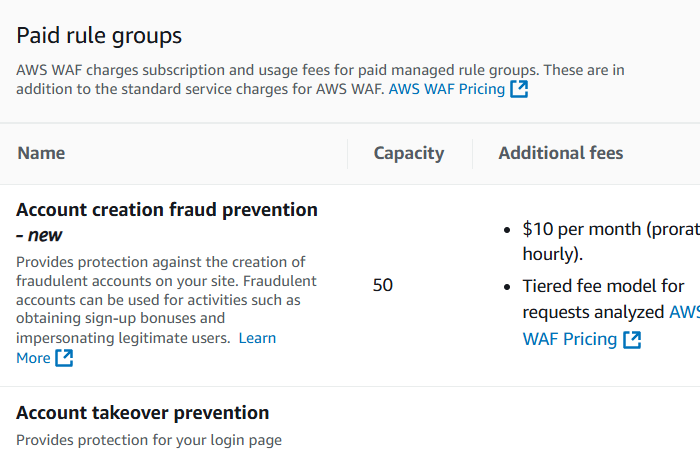Click the external link icon in Additional fees cell
Image resolution: width=700 pixels, height=449 pixels.
click(632, 340)
